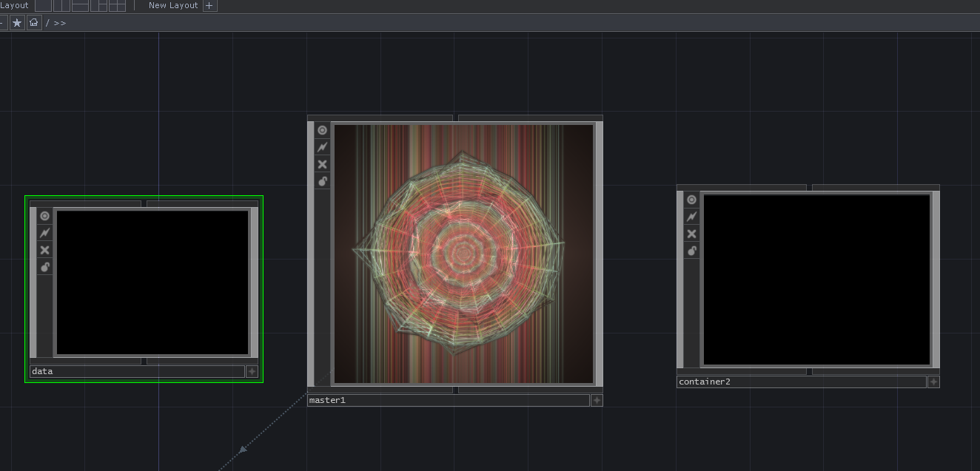Toggle the viewer active flag on container2
The width and height of the screenshot is (980, 471).
691,199
